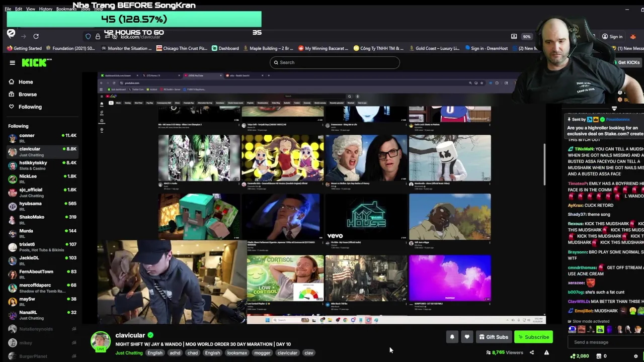Open the chat shop icon showing 0
The height and width of the screenshot is (362, 644).
[x=601, y=356]
